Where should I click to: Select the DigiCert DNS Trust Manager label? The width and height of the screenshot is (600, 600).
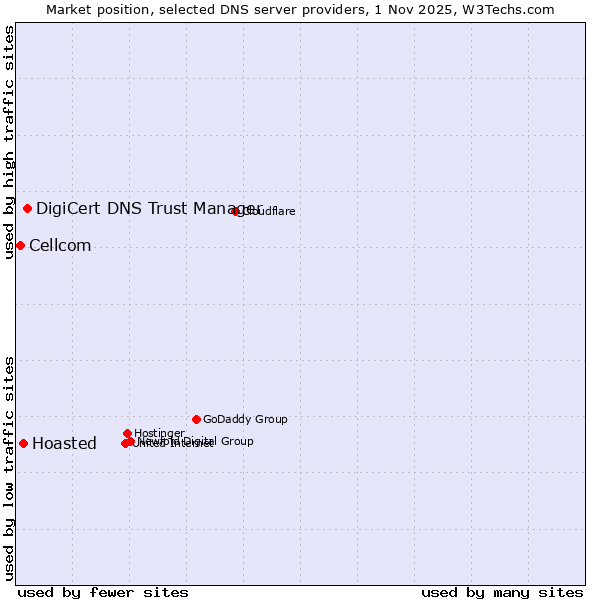click(x=148, y=208)
